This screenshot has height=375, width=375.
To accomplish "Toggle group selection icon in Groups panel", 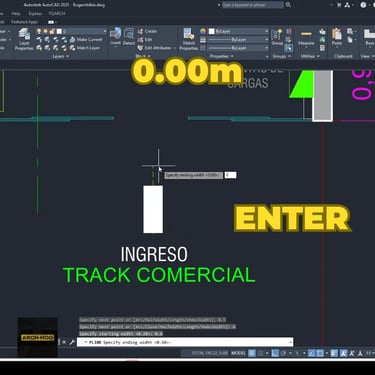I will [x=289, y=48].
